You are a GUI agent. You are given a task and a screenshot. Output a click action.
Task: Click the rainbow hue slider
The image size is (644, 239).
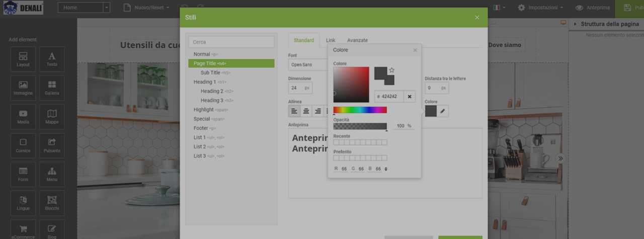point(360,110)
